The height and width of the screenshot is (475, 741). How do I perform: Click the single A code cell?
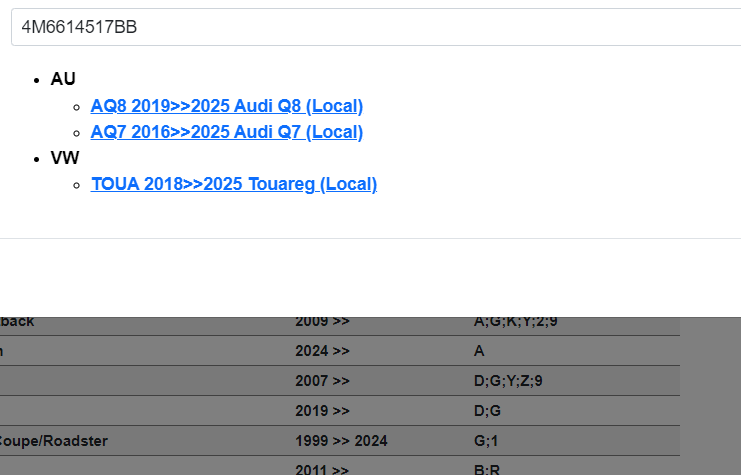click(479, 351)
